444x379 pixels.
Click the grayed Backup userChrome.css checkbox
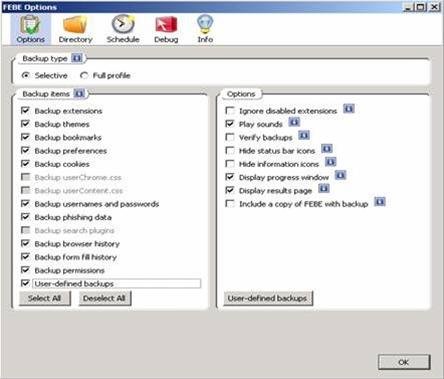click(25, 177)
